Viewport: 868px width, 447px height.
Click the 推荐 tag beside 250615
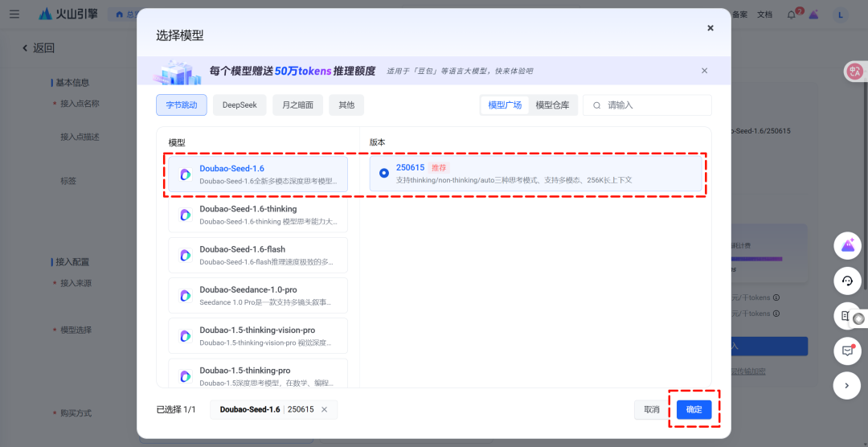click(439, 168)
